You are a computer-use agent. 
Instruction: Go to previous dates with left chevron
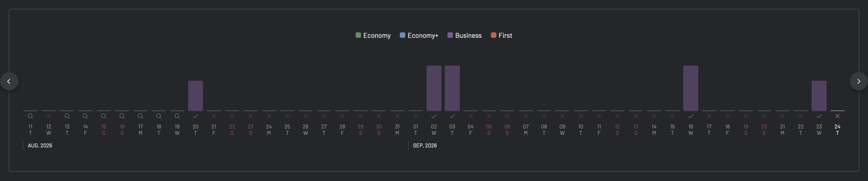point(9,81)
